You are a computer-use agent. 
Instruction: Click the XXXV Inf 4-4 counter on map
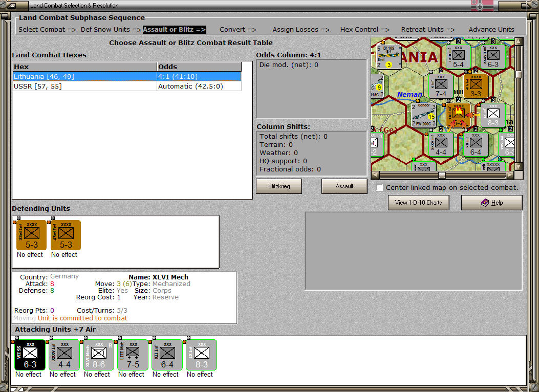click(x=441, y=144)
